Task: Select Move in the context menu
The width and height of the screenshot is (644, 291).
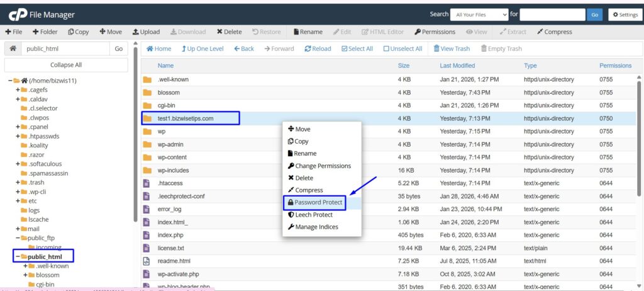Action: (x=322, y=129)
